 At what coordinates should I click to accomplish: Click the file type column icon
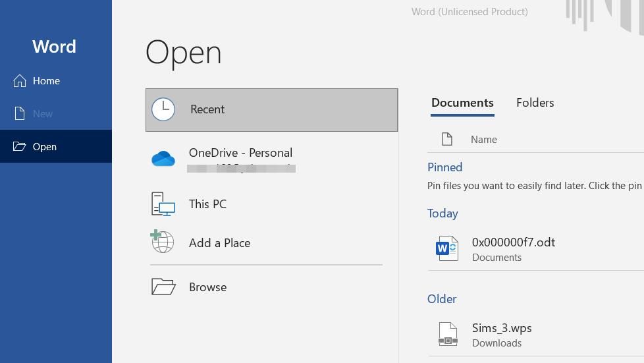pyautogui.click(x=447, y=140)
